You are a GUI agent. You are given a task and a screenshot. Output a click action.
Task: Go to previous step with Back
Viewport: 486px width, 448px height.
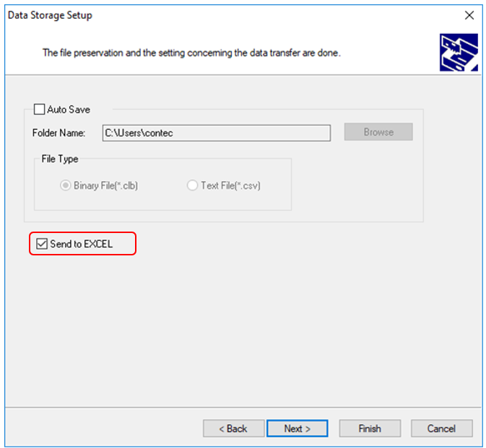[x=233, y=429]
